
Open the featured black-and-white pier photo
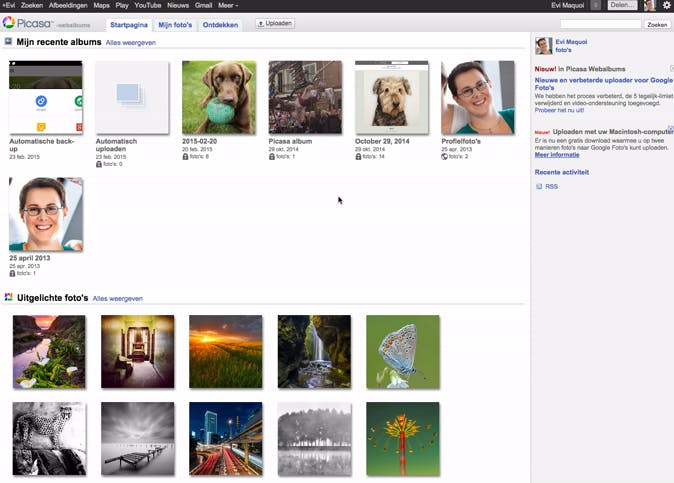[138, 438]
